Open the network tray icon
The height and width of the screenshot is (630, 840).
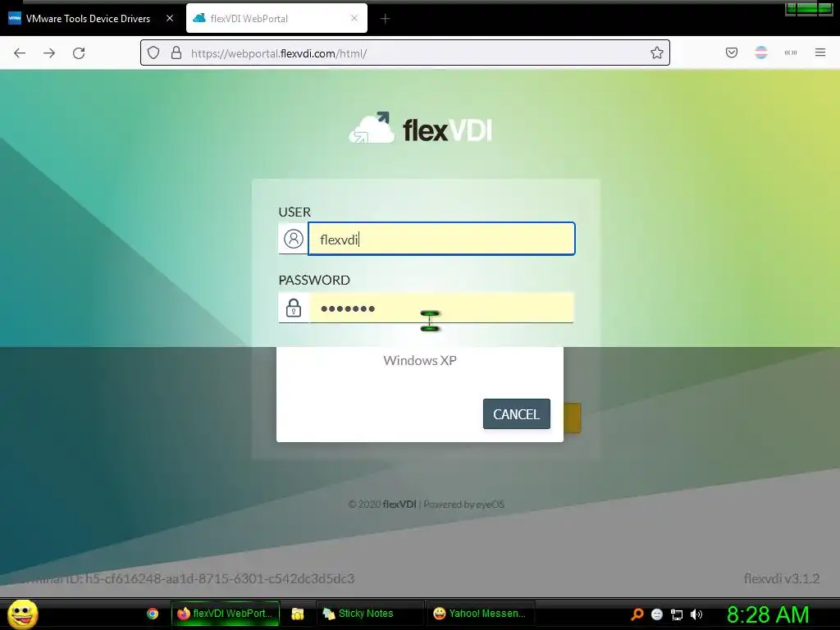pyautogui.click(x=677, y=614)
